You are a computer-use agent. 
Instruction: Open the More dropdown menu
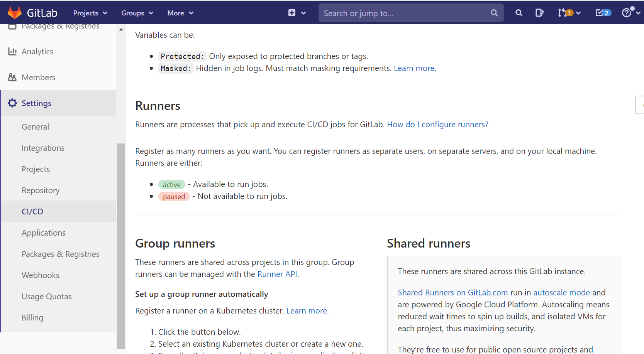pyautogui.click(x=180, y=13)
